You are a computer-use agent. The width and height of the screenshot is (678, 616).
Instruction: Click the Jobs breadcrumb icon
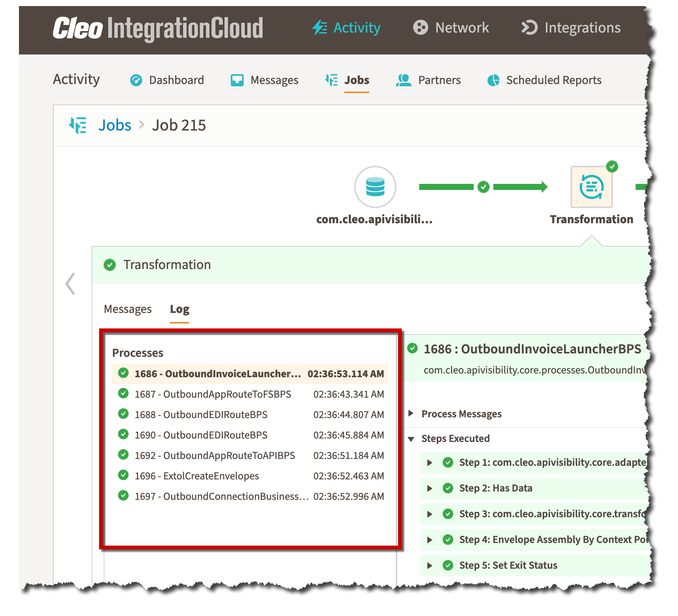[x=78, y=125]
